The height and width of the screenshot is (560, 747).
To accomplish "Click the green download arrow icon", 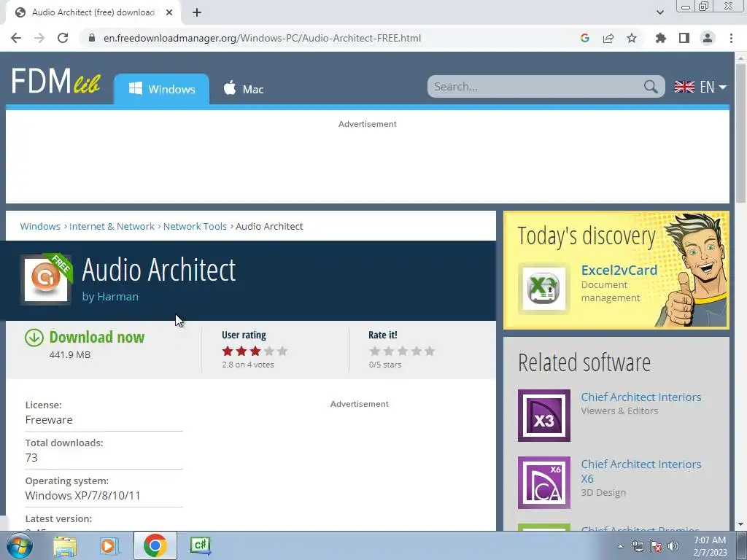I will tap(34, 337).
